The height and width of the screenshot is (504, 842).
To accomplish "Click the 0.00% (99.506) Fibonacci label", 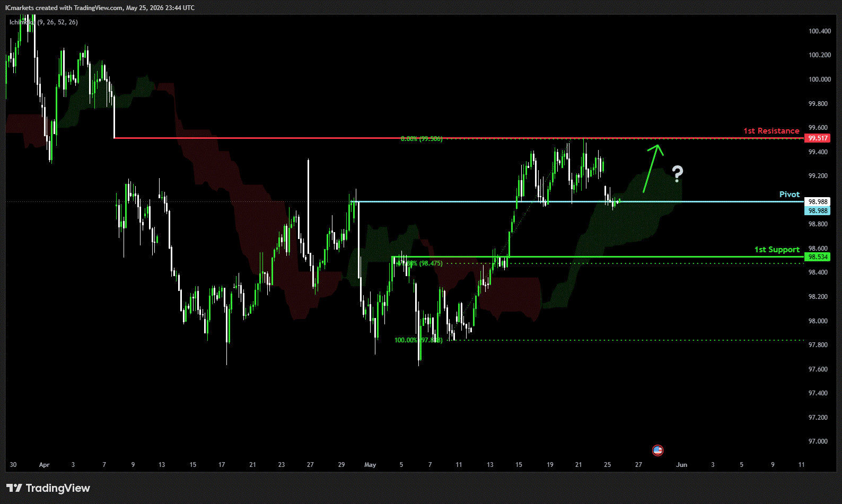I will tap(422, 139).
